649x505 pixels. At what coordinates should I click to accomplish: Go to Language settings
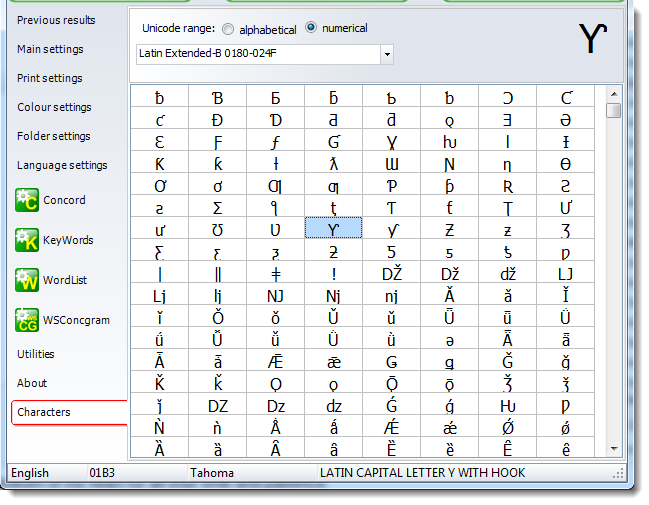tap(62, 165)
